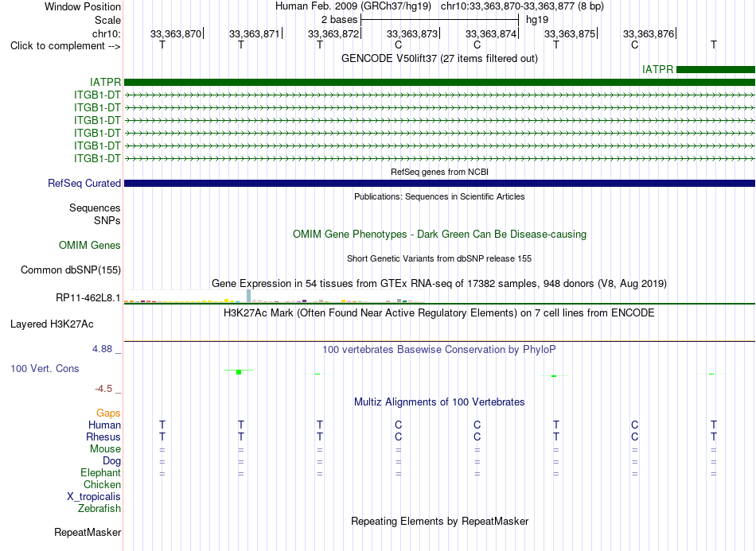This screenshot has width=756, height=551.
Task: Click the 'Layered H3K27Ac' label
Action: (x=52, y=324)
